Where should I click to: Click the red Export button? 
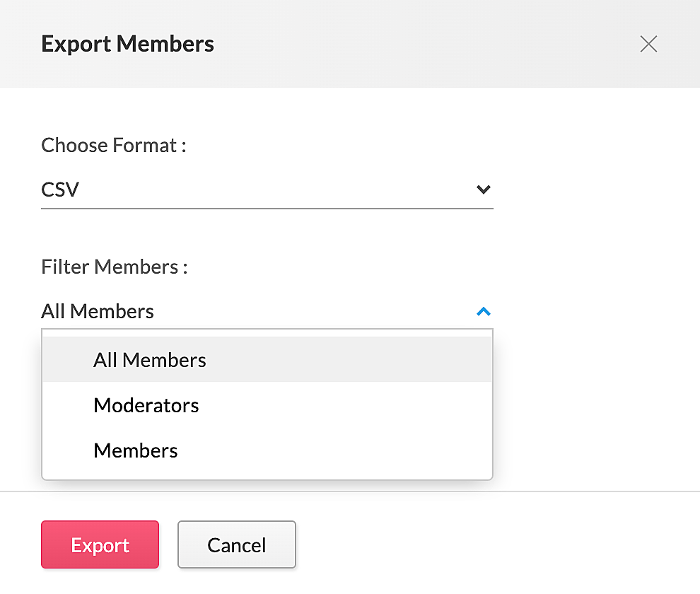coord(100,544)
